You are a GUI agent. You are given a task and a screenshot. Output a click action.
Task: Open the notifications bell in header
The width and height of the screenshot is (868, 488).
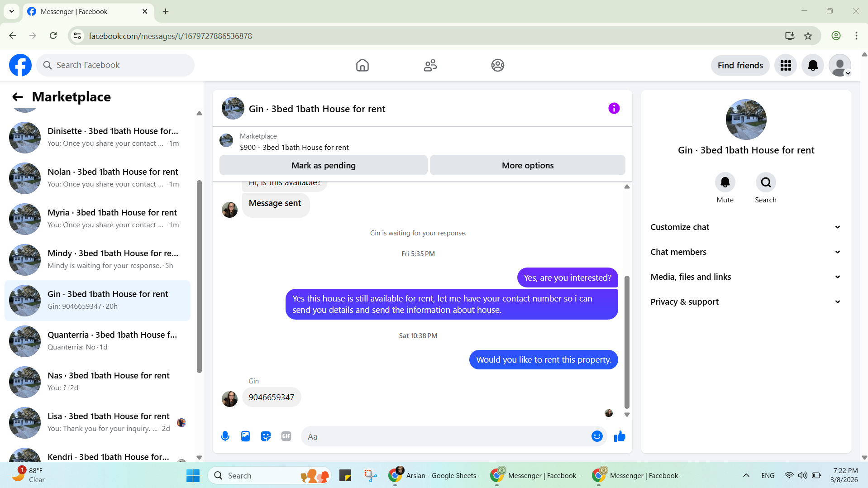coord(813,66)
